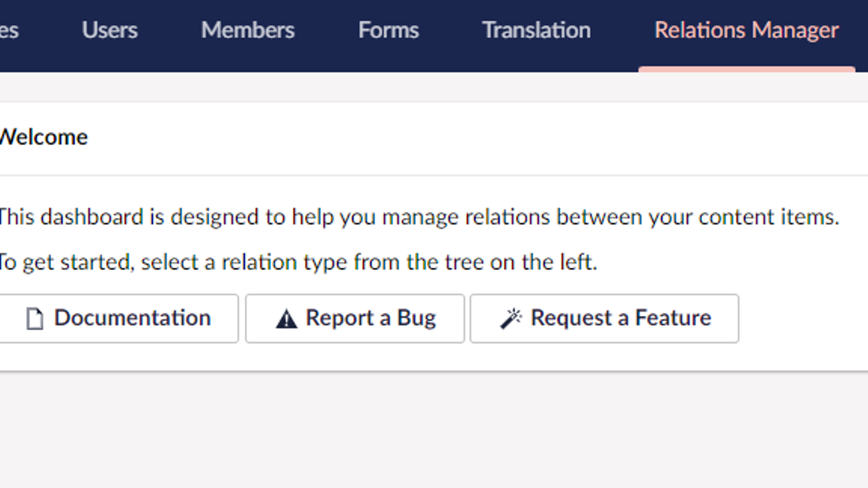Switch to the Users section
The image size is (868, 488).
[110, 31]
